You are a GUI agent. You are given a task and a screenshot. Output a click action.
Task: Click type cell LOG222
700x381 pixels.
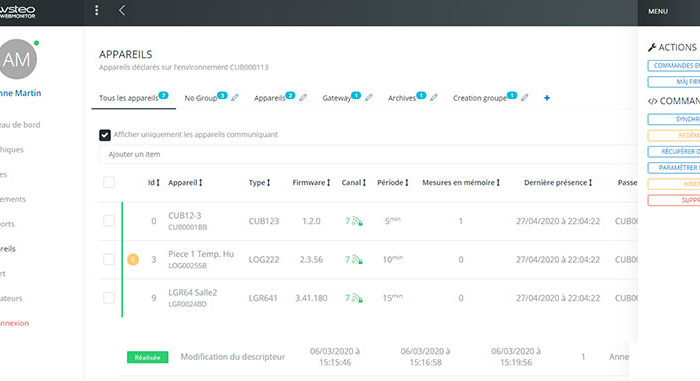point(264,260)
